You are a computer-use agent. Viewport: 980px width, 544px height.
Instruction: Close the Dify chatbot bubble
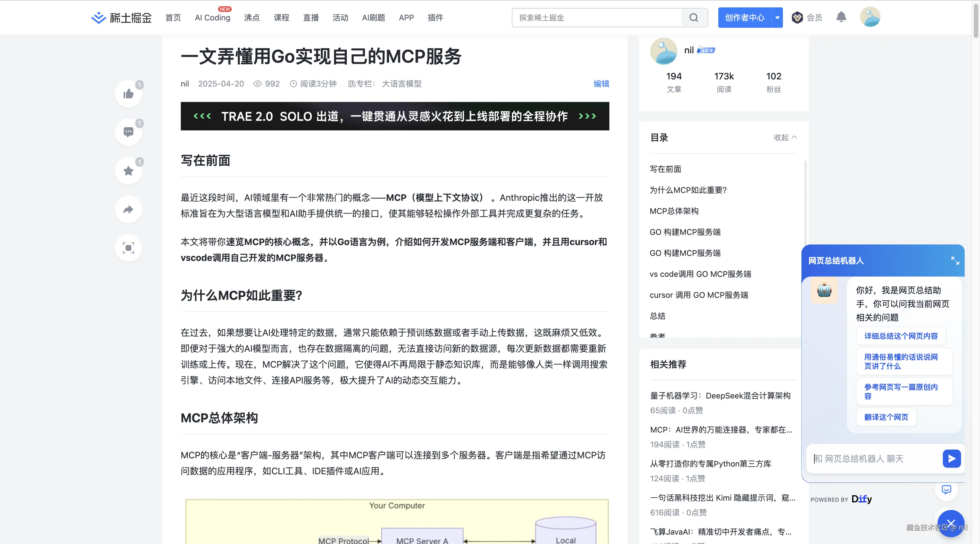(951, 524)
